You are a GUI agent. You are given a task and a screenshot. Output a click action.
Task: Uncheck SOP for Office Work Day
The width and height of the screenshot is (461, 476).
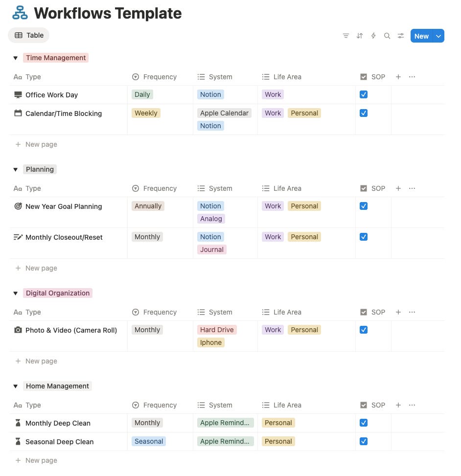coord(364,94)
